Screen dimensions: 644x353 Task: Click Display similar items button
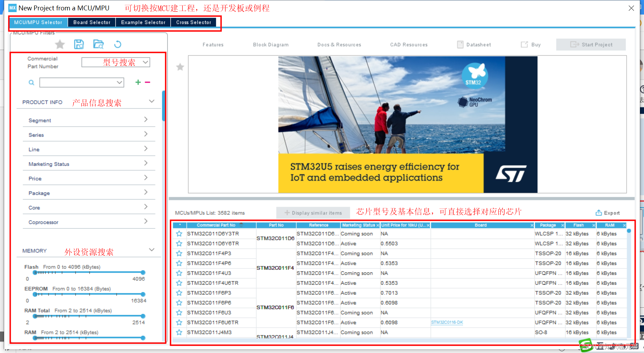coord(313,213)
